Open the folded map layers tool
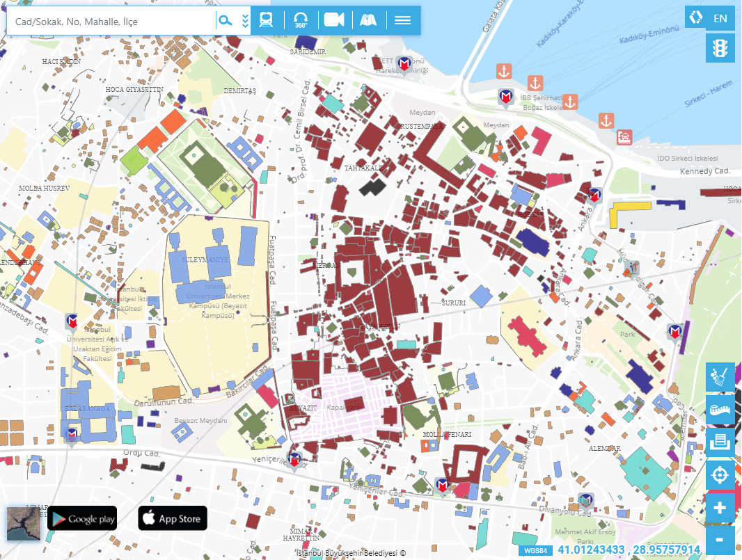 368,20
